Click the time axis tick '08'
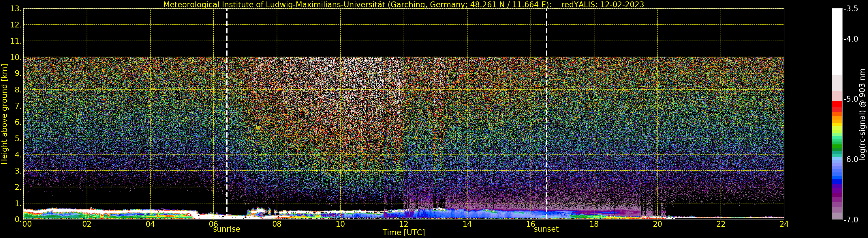868x238 pixels. [x=277, y=224]
